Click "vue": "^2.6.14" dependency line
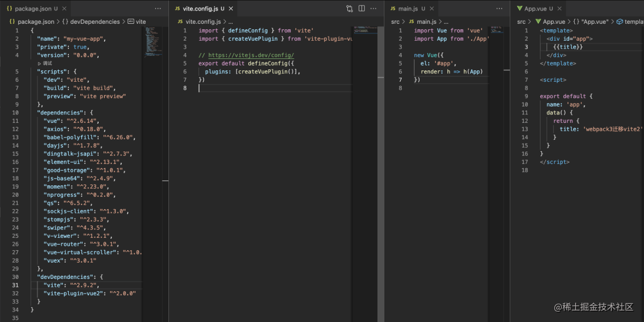The height and width of the screenshot is (322, 644). coord(71,121)
